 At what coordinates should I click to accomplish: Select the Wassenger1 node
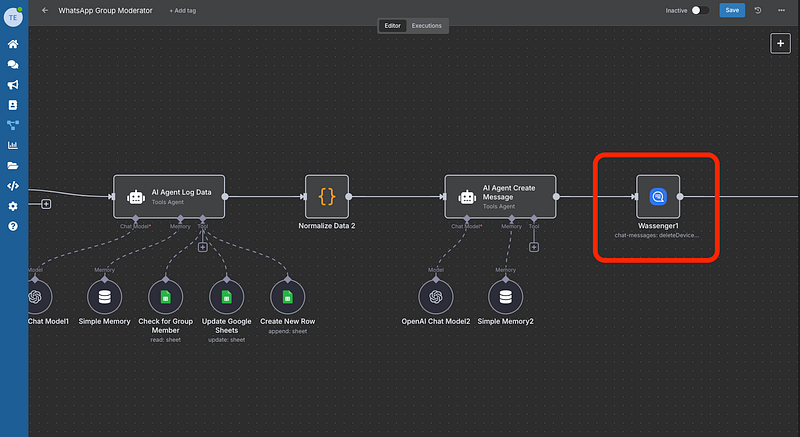657,197
